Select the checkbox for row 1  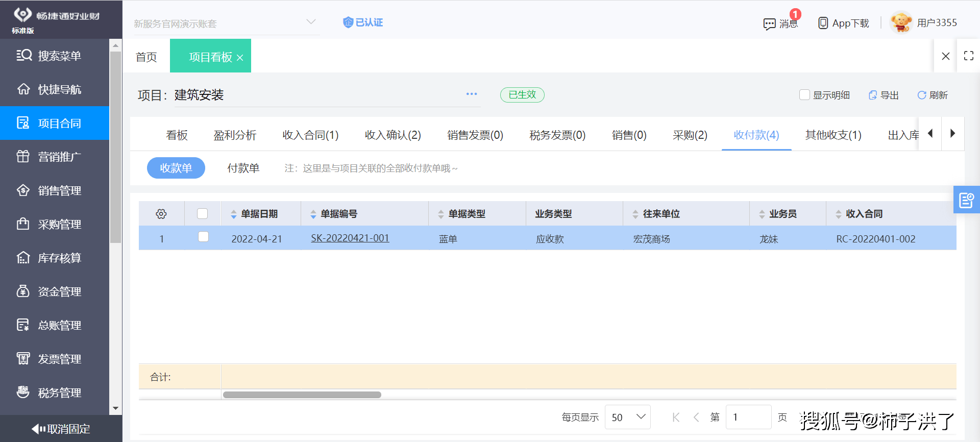click(x=203, y=237)
